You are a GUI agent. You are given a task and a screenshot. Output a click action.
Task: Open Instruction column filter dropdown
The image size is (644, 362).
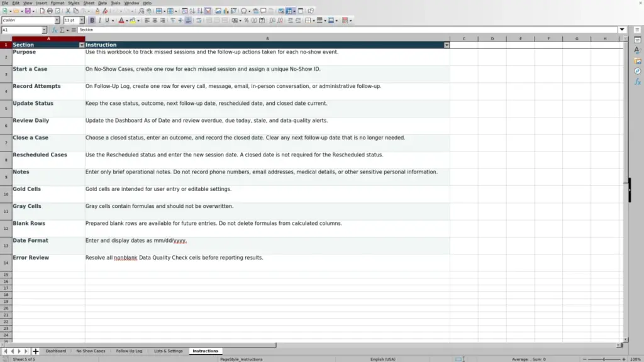pyautogui.click(x=447, y=45)
